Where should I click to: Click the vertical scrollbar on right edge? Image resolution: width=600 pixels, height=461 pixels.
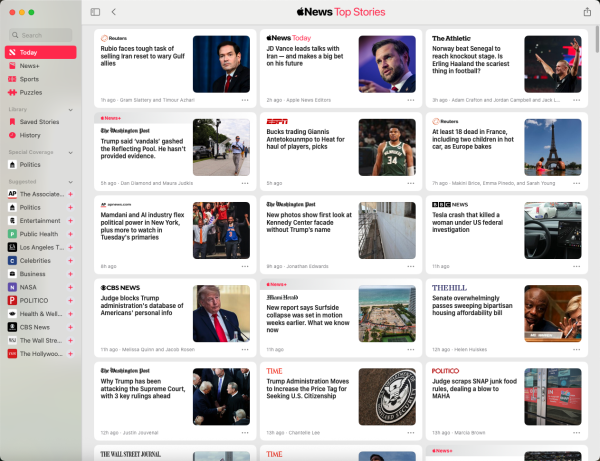pyautogui.click(x=597, y=39)
